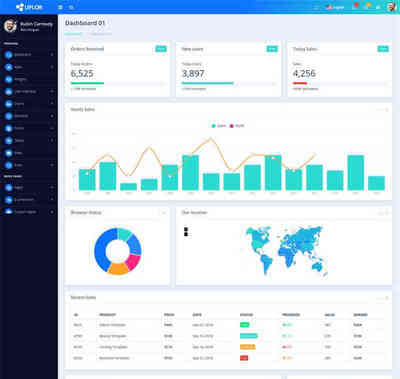Click the Pages sidebar icon
The height and width of the screenshot is (379, 400).
[x=9, y=188]
